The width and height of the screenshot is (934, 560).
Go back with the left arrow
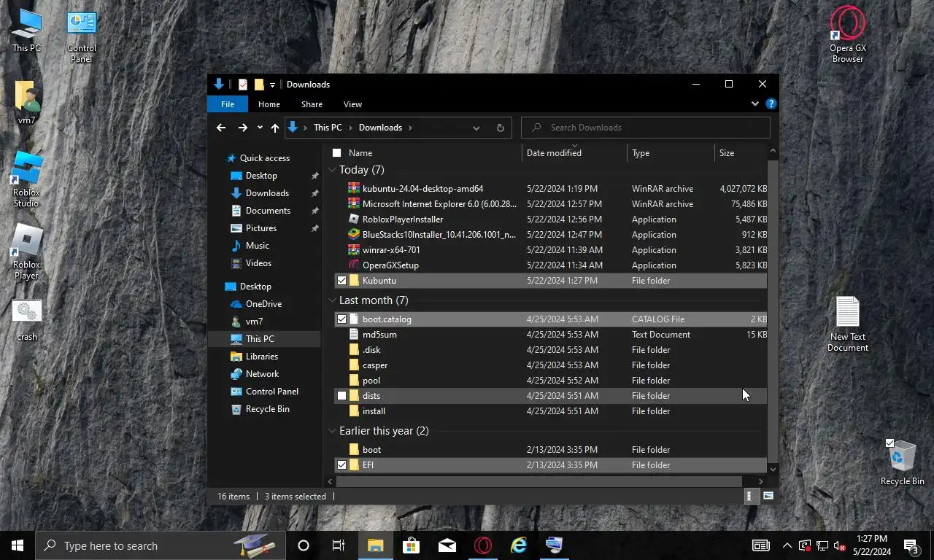pos(221,128)
